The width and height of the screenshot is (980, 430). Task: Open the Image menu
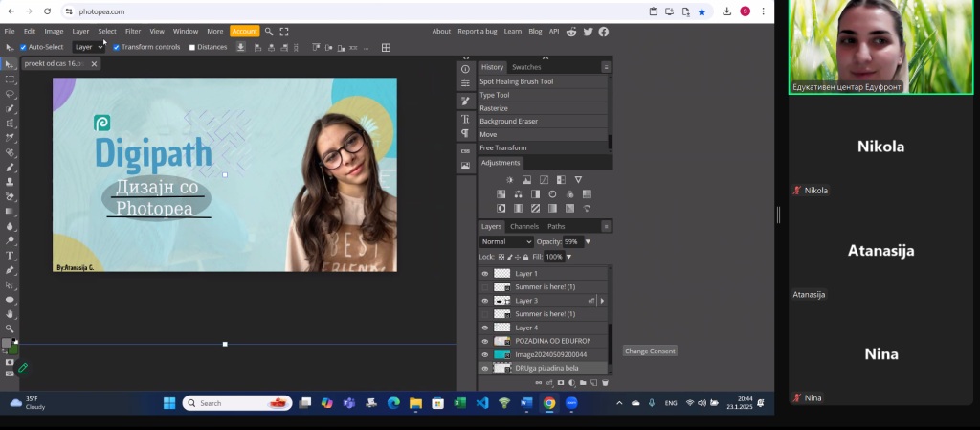coord(54,32)
